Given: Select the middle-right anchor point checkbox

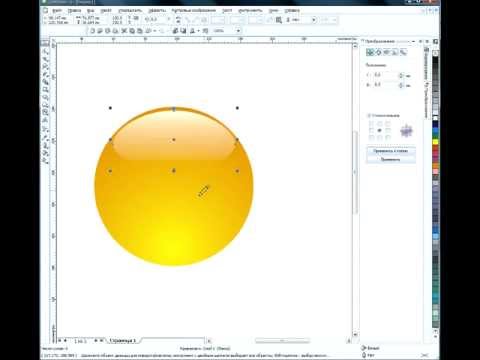Looking at the screenshot, I should point(388,130).
